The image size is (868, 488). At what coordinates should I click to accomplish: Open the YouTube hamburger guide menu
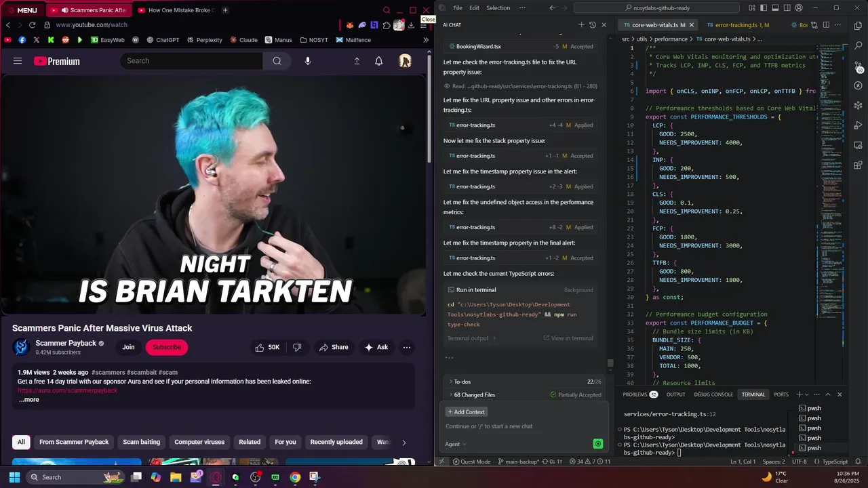pyautogui.click(x=18, y=61)
